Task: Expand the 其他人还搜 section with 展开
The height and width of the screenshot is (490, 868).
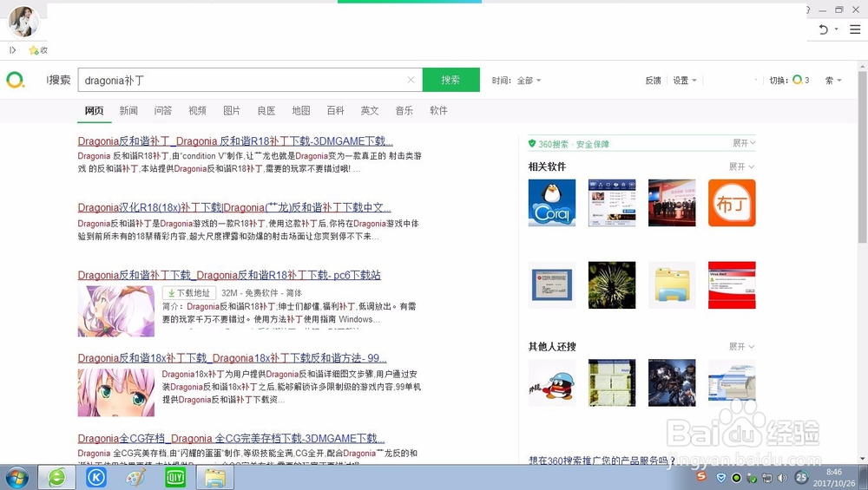Action: point(742,347)
